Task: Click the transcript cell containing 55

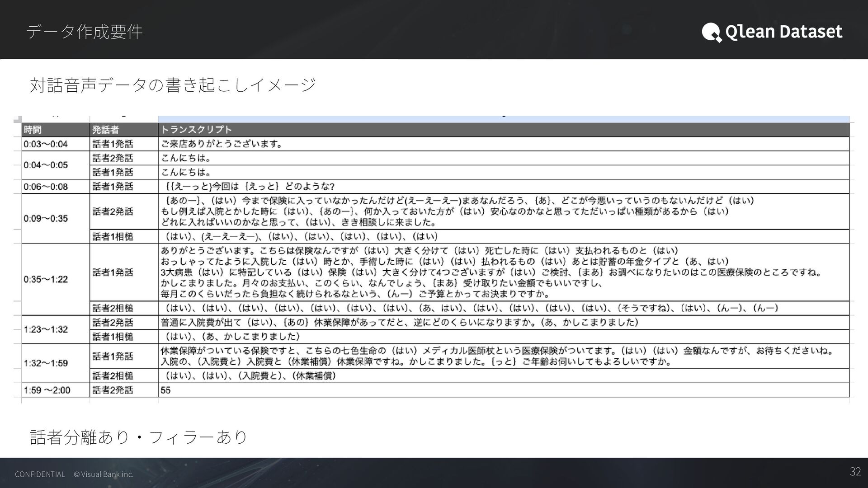Action: click(504, 390)
